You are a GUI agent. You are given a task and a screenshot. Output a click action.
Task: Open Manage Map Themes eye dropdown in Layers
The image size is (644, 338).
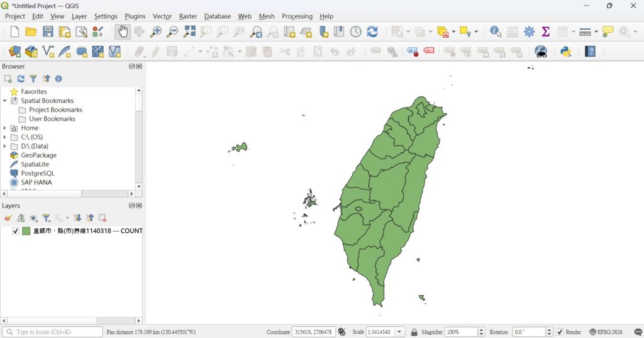(x=34, y=218)
